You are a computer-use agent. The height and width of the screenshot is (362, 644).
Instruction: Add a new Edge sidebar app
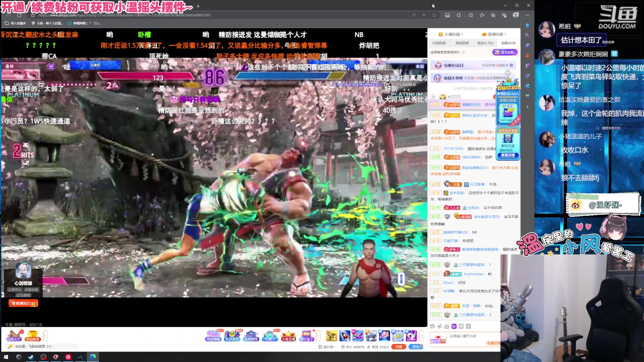click(x=527, y=107)
